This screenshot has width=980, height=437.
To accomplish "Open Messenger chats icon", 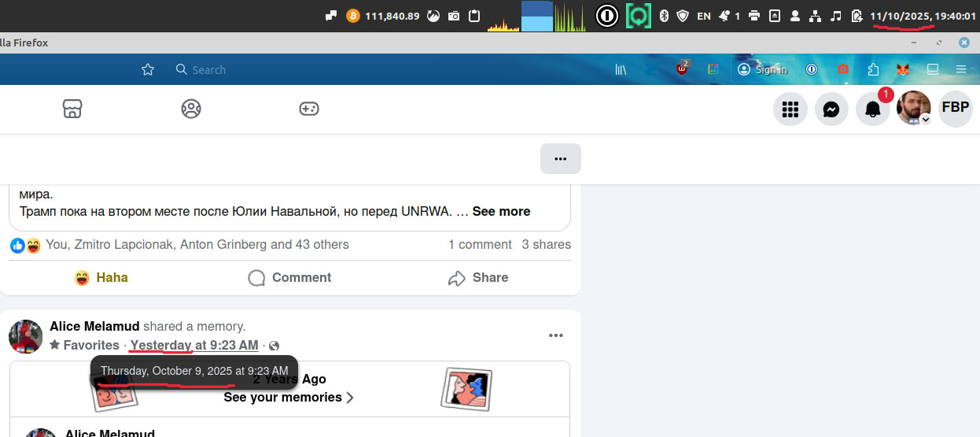I will pos(831,109).
